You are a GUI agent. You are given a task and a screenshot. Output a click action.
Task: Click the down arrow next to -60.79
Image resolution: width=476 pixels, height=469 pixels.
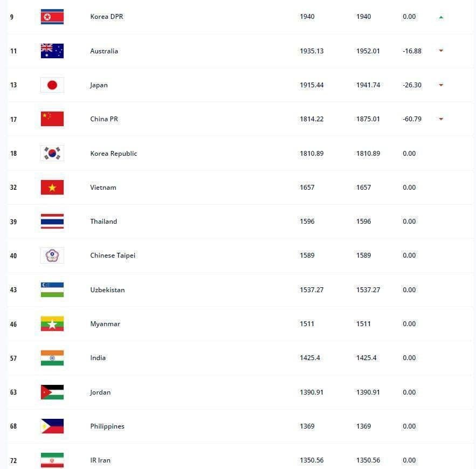tap(441, 119)
